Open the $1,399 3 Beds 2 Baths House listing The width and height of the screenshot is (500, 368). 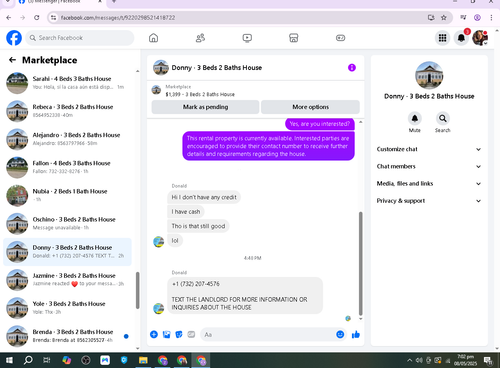click(200, 94)
